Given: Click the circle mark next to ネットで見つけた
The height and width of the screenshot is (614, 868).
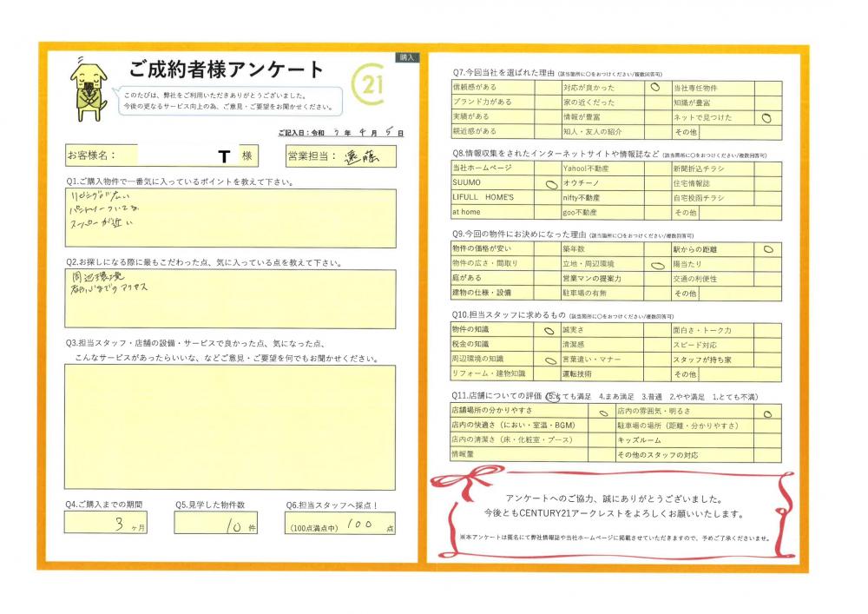Looking at the screenshot, I should 766,117.
